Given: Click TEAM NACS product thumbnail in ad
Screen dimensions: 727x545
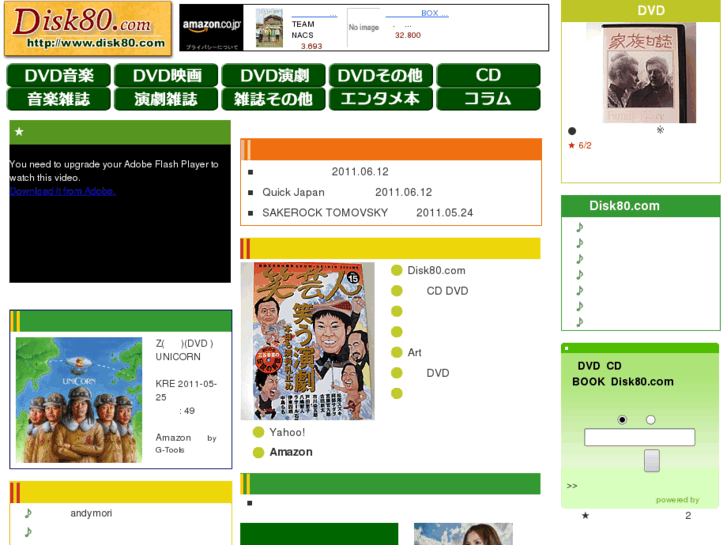Looking at the screenshot, I should click(x=269, y=28).
